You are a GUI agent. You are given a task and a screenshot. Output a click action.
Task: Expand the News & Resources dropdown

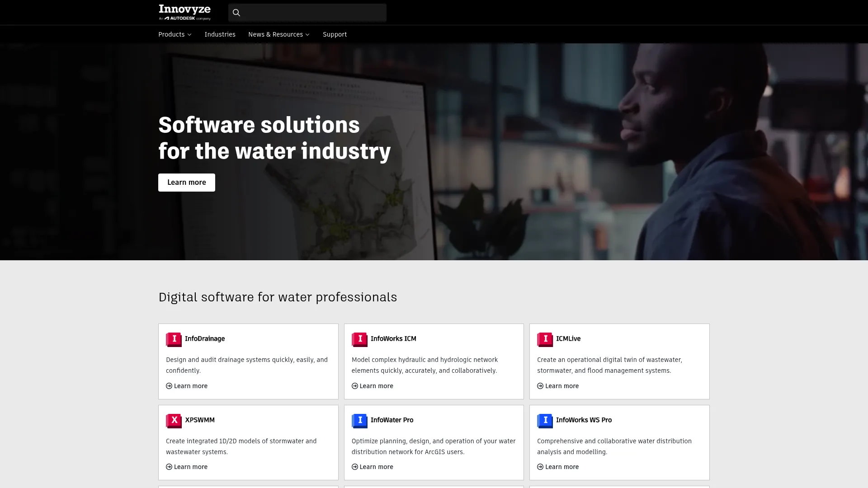(279, 34)
